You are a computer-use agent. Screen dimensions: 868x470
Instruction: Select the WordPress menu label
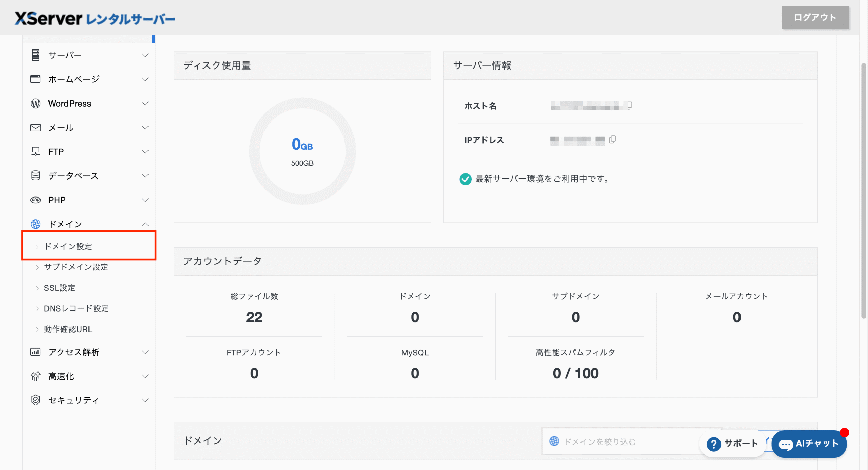70,104
